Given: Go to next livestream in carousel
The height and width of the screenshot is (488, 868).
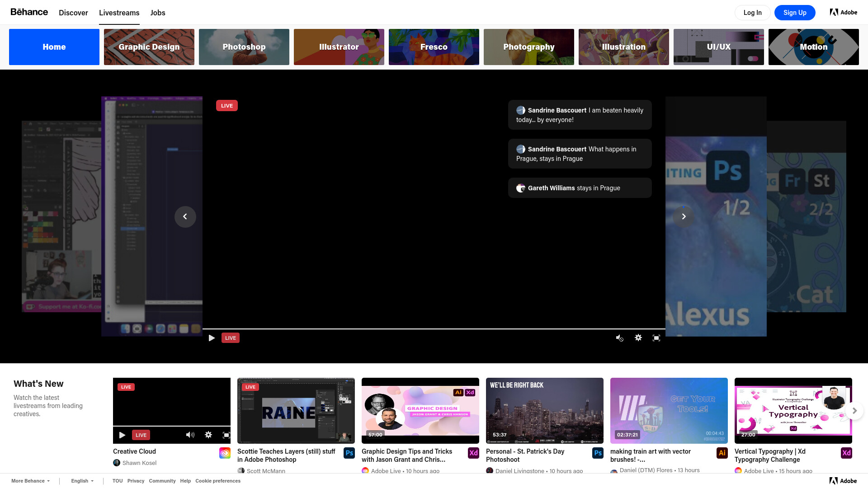Looking at the screenshot, I should click(x=684, y=216).
